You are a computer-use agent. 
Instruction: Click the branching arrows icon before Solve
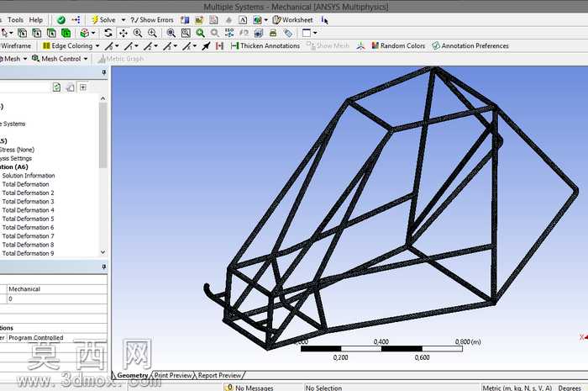76,20
